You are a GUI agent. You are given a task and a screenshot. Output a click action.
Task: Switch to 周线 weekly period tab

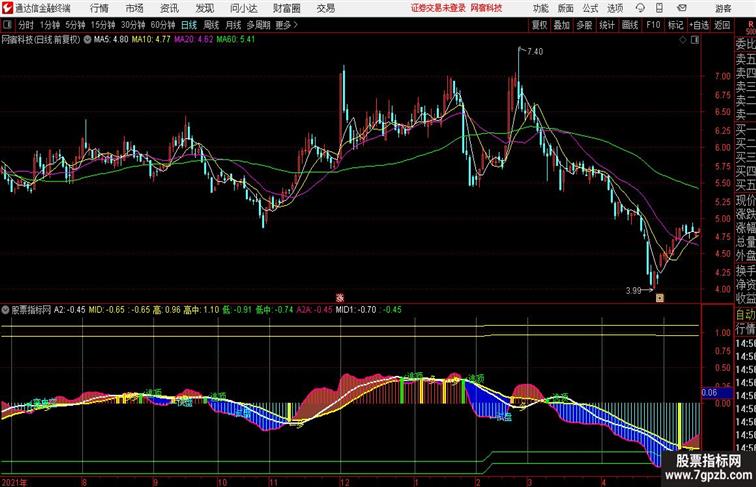point(211,25)
